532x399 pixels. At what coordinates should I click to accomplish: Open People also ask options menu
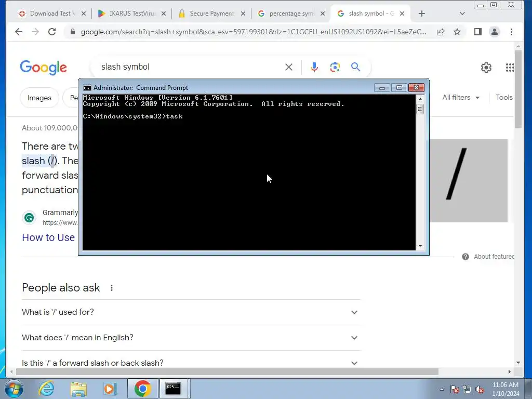112,288
